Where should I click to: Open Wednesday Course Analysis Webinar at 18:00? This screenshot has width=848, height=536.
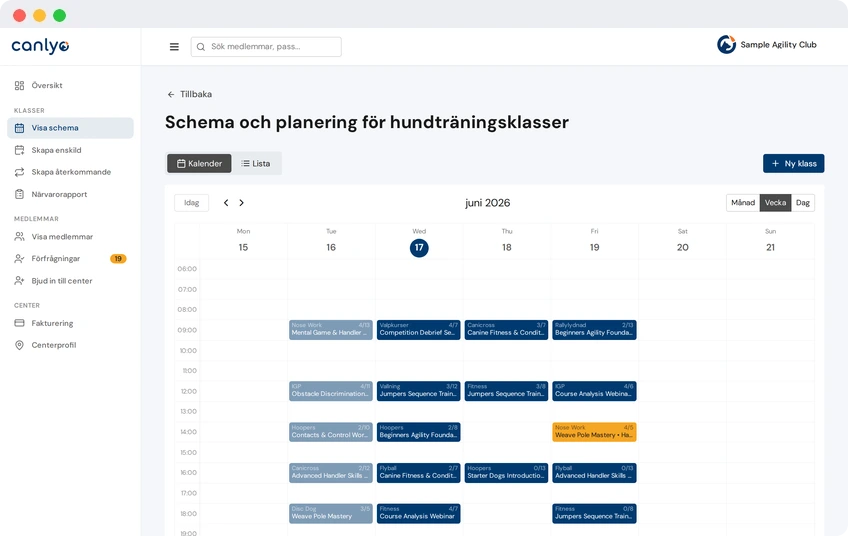coord(419,513)
